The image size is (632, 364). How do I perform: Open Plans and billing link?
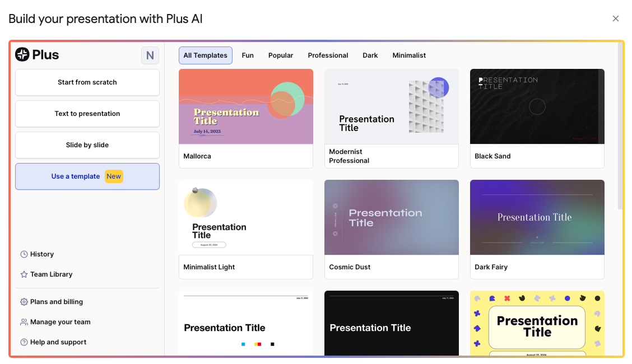[57, 302]
